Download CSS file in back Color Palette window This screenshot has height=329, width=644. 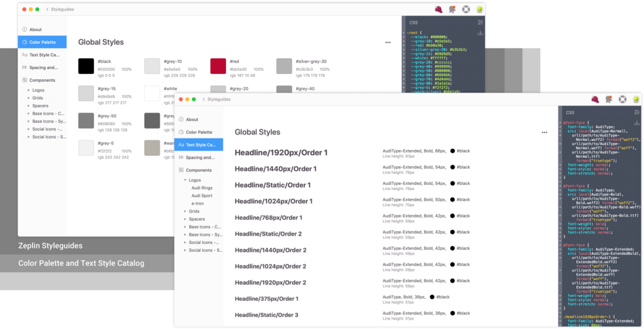click(x=480, y=33)
